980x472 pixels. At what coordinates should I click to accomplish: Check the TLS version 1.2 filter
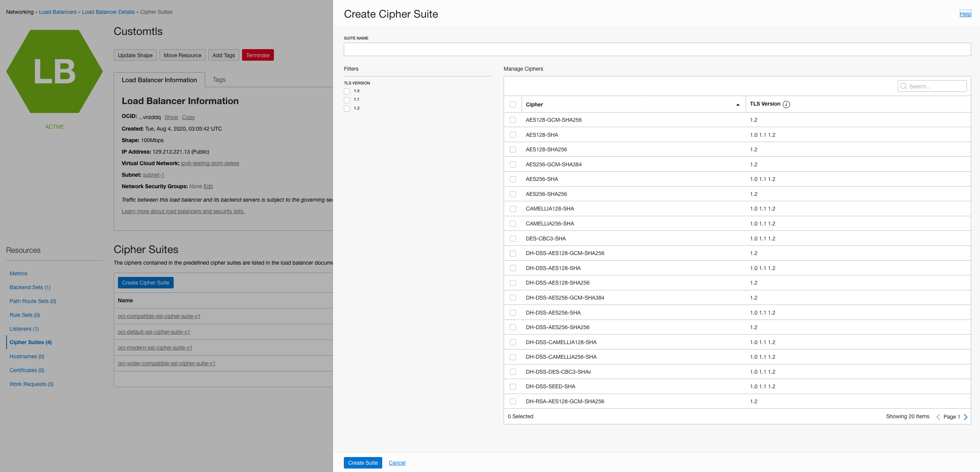click(x=347, y=109)
